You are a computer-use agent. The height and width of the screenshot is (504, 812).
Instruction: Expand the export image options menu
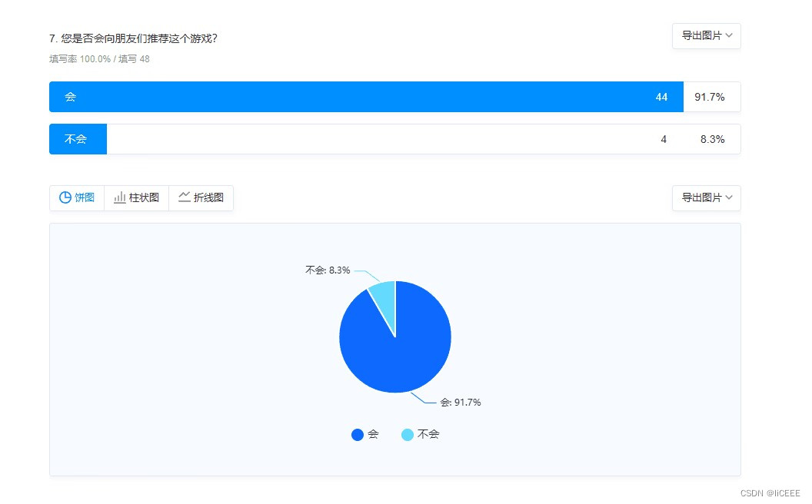click(x=706, y=35)
